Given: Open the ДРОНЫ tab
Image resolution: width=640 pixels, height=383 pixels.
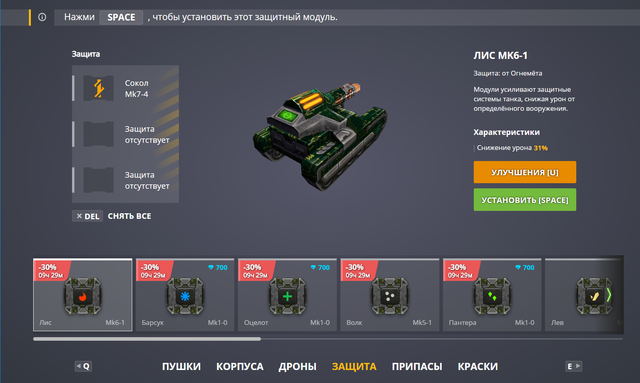Looking at the screenshot, I should (298, 366).
